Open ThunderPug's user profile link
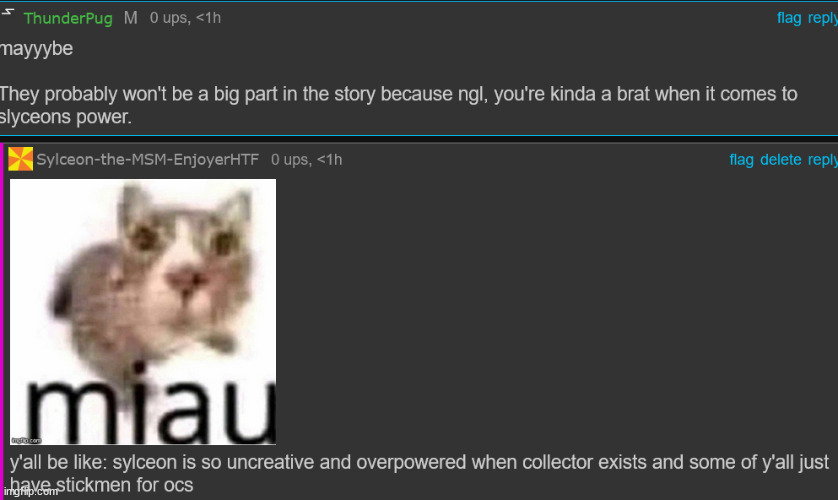 (68, 18)
